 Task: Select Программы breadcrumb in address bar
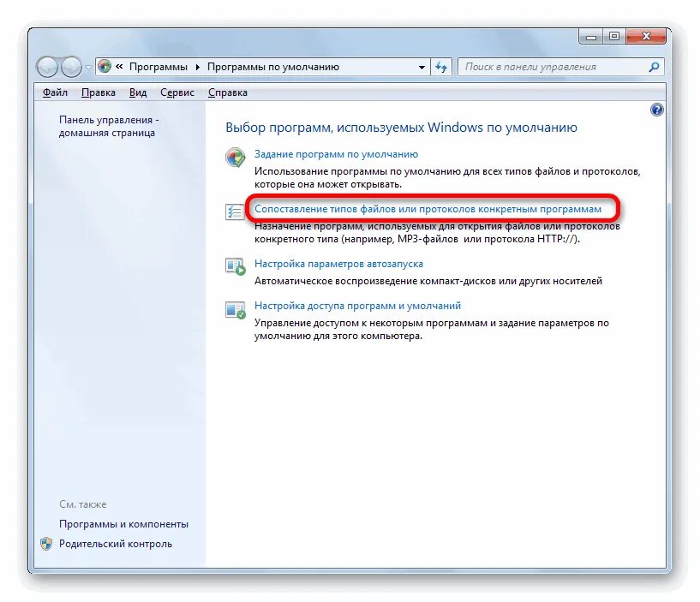pyautogui.click(x=158, y=67)
